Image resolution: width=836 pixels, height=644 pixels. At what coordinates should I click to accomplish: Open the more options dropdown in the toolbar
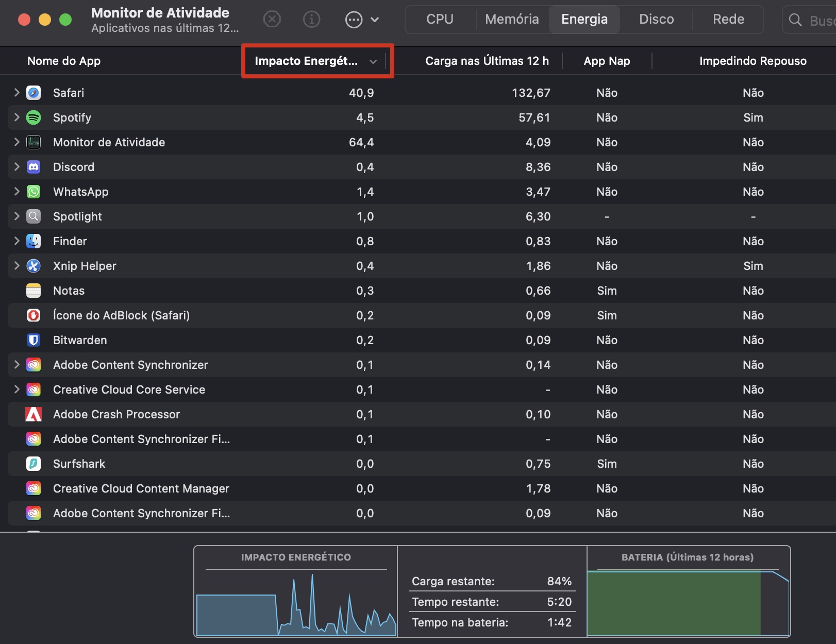(x=353, y=19)
